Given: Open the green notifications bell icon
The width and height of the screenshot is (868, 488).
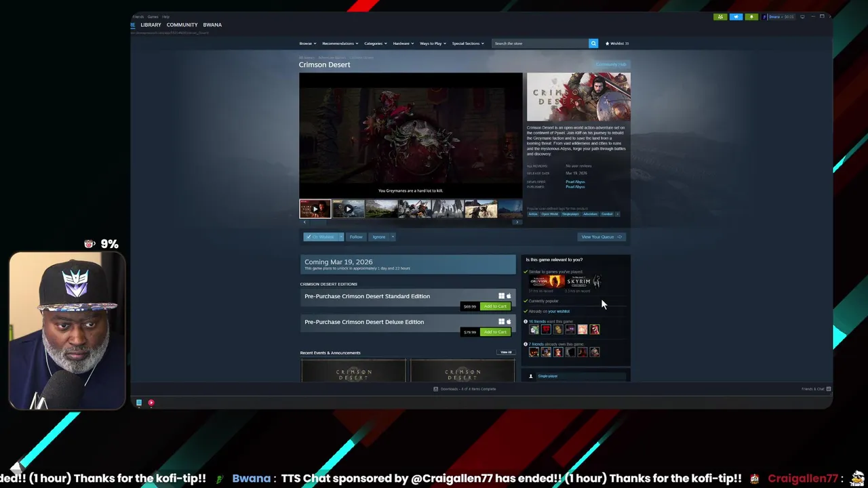Looking at the screenshot, I should [x=751, y=16].
